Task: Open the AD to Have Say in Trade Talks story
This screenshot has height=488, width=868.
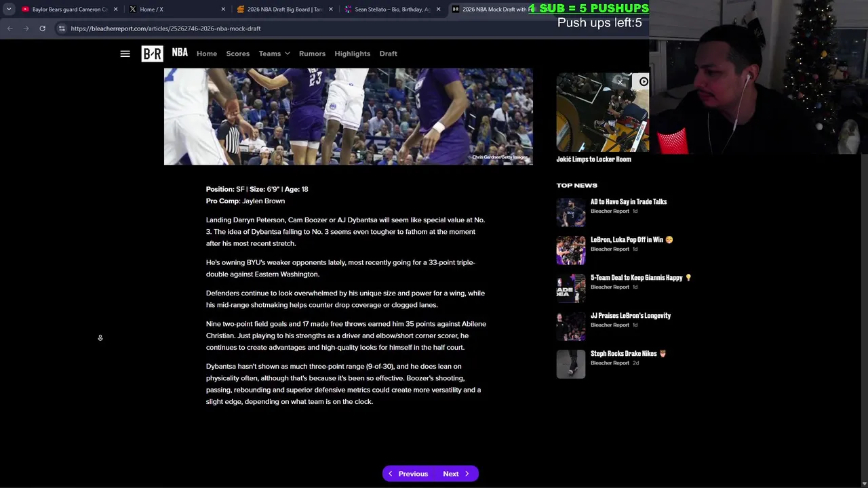Action: pyautogui.click(x=629, y=201)
